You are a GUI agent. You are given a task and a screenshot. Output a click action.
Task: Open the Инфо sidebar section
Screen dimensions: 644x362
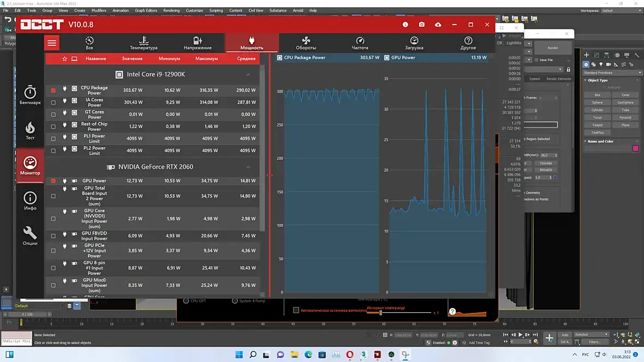click(30, 201)
